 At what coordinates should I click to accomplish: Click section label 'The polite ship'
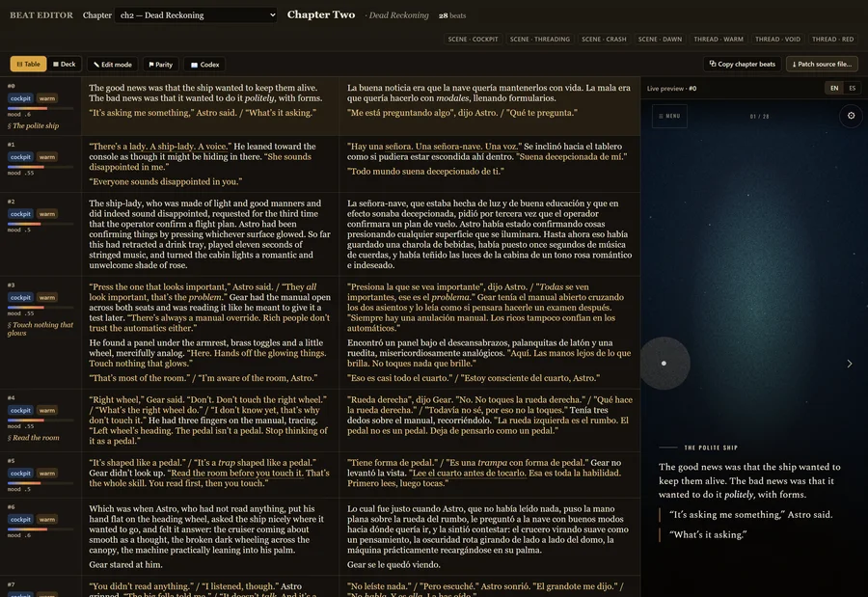33,125
